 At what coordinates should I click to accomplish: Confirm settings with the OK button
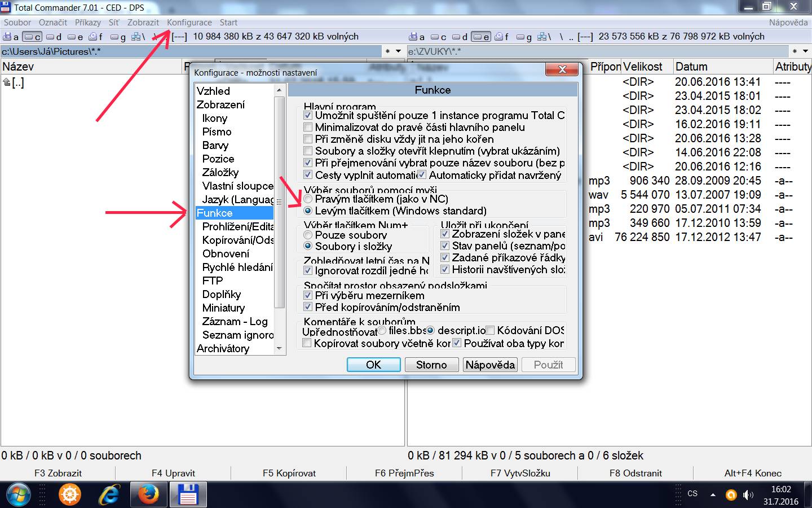click(x=373, y=365)
